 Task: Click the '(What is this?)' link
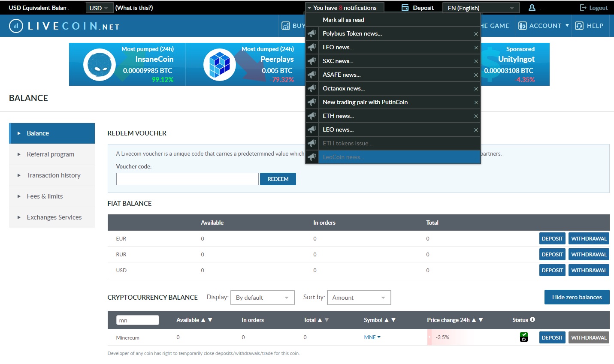pos(134,8)
